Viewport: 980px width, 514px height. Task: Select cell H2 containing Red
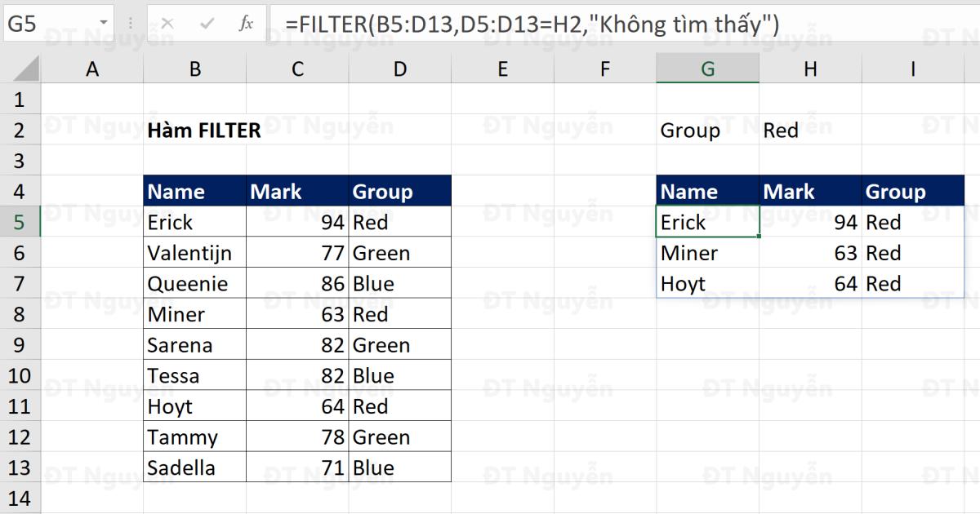click(808, 130)
